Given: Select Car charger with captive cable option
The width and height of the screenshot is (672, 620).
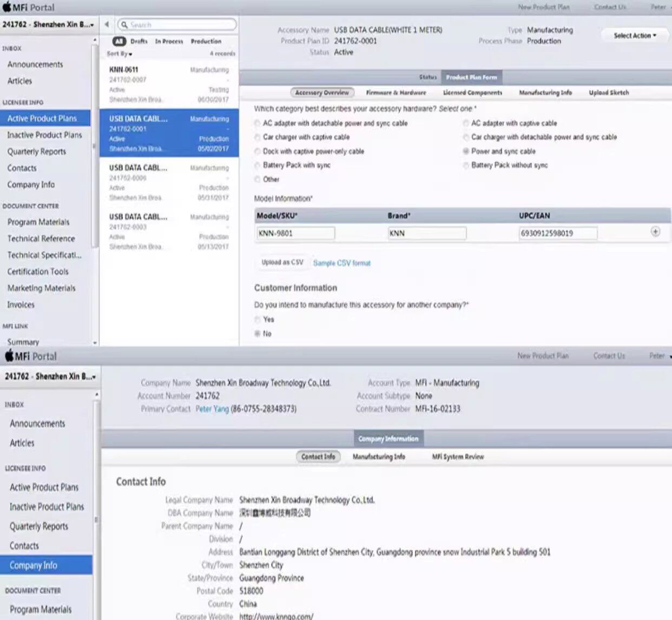Looking at the screenshot, I should click(x=257, y=137).
